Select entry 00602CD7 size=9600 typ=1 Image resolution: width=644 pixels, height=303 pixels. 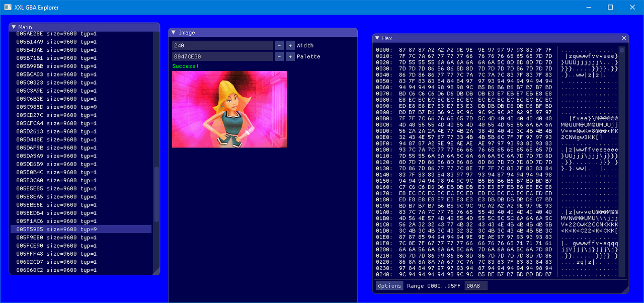coord(81,262)
